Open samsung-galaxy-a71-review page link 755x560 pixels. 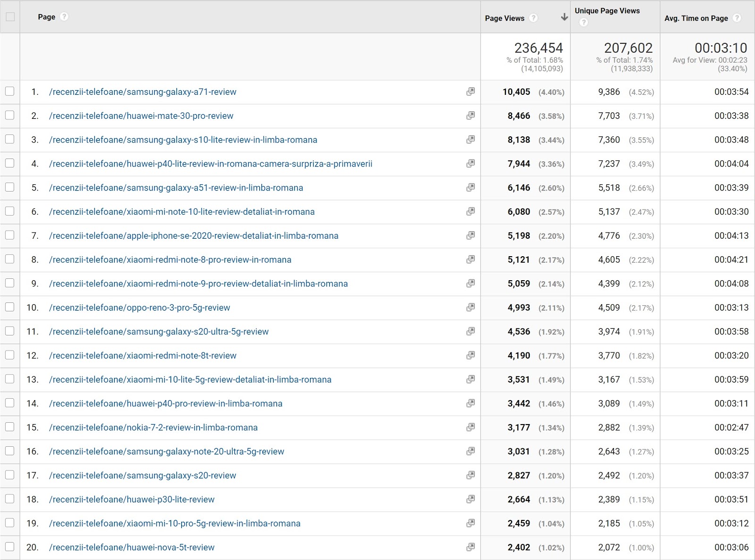coord(143,92)
